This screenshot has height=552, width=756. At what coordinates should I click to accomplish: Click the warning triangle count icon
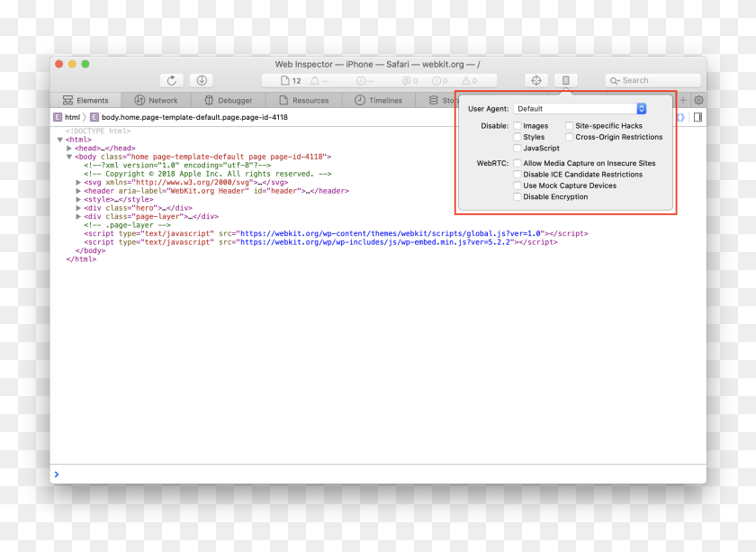click(470, 80)
